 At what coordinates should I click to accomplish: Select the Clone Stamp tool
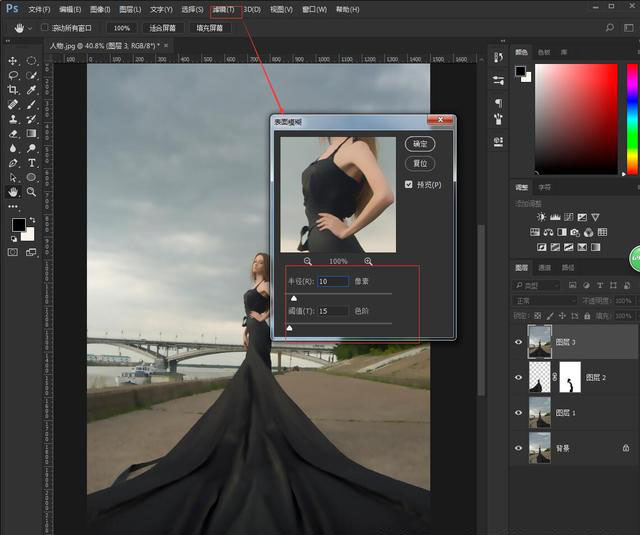coord(13,119)
